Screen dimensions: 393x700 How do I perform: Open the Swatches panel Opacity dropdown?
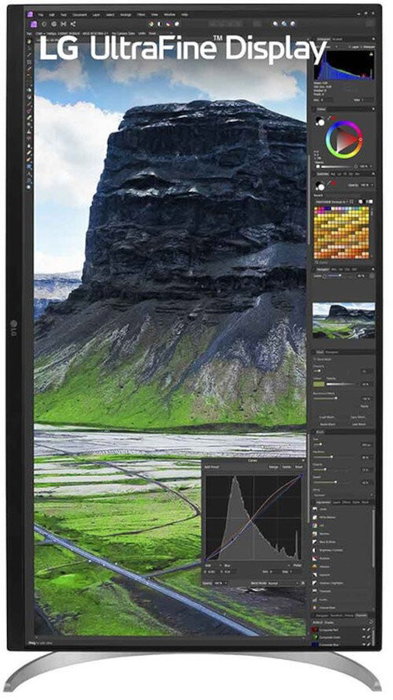point(366,184)
